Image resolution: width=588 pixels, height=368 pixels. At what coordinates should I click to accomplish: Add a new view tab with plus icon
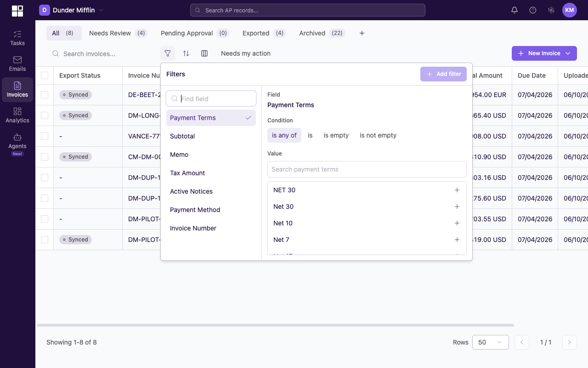point(362,33)
